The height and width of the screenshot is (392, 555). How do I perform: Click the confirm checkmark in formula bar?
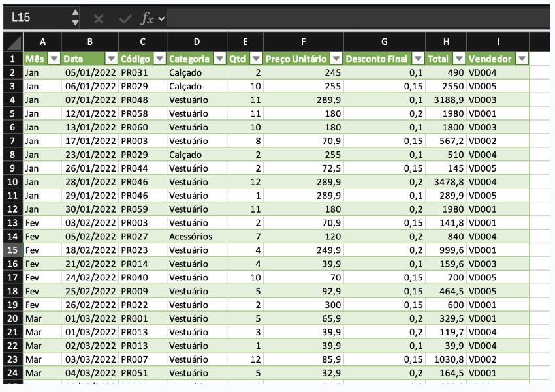[x=125, y=18]
